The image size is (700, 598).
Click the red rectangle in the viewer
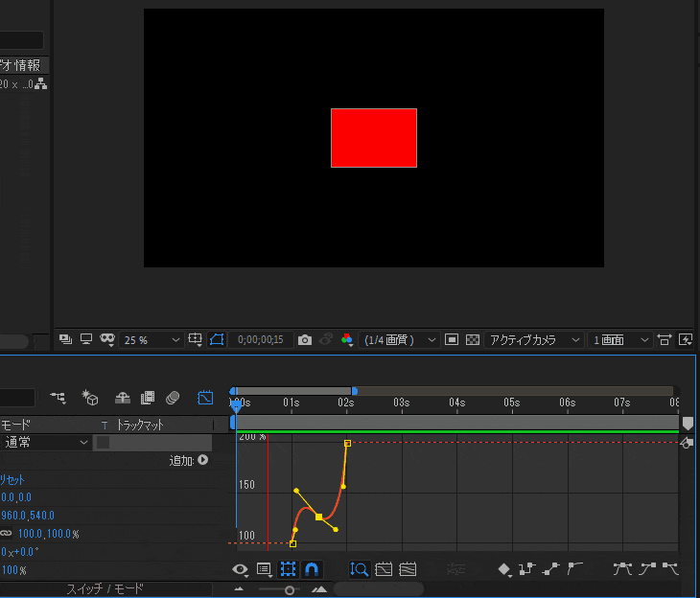click(374, 138)
